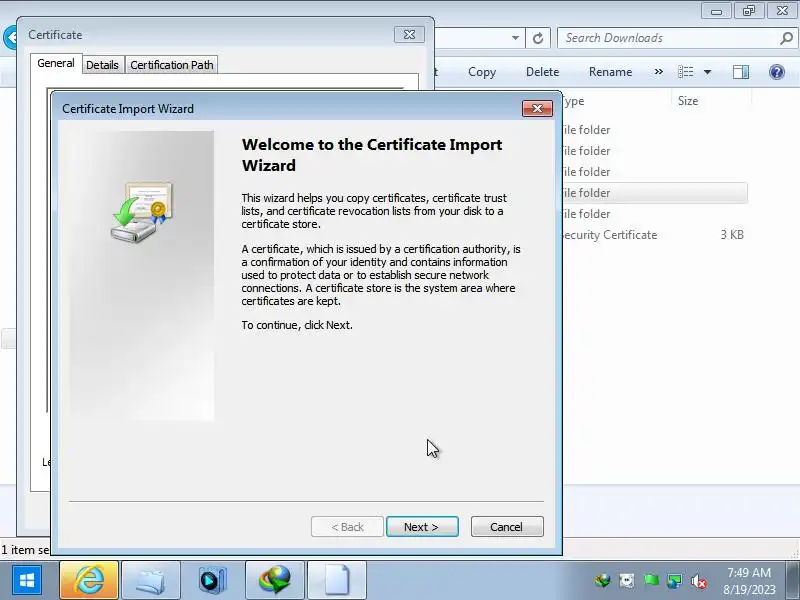800x600 pixels.
Task: Click the network tray icon
Action: point(674,581)
